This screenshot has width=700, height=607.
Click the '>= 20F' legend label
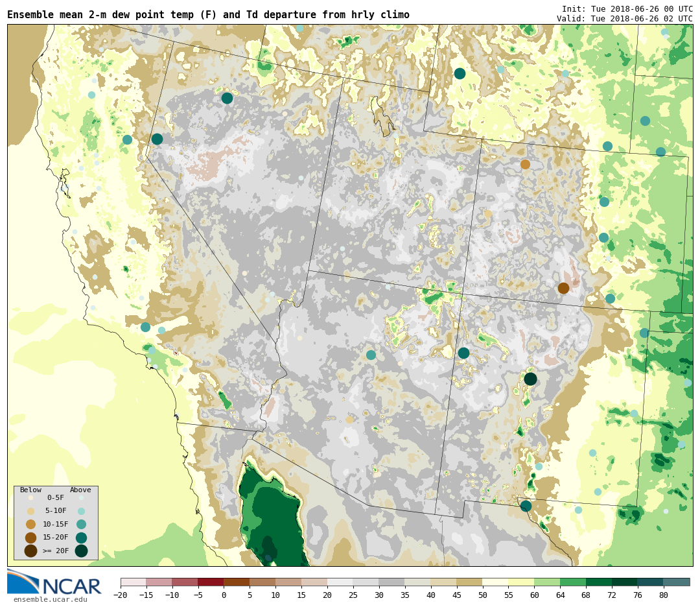coord(56,551)
